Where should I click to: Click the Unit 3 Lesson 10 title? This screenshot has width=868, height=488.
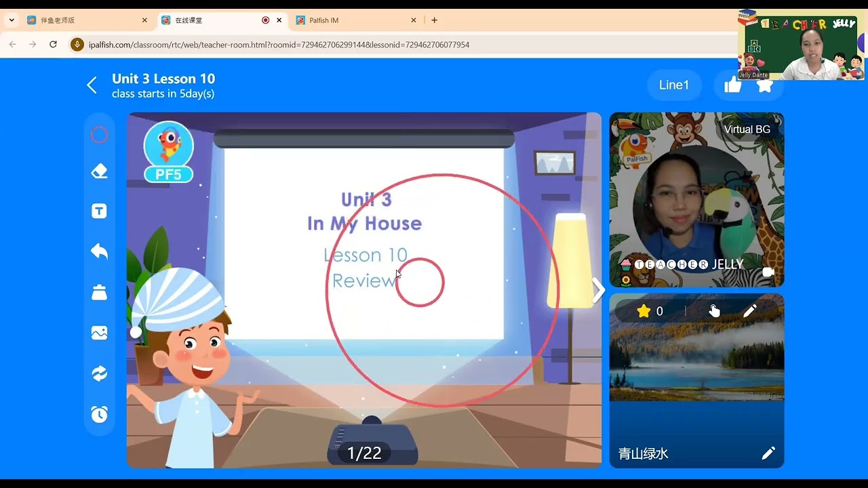tap(163, 79)
